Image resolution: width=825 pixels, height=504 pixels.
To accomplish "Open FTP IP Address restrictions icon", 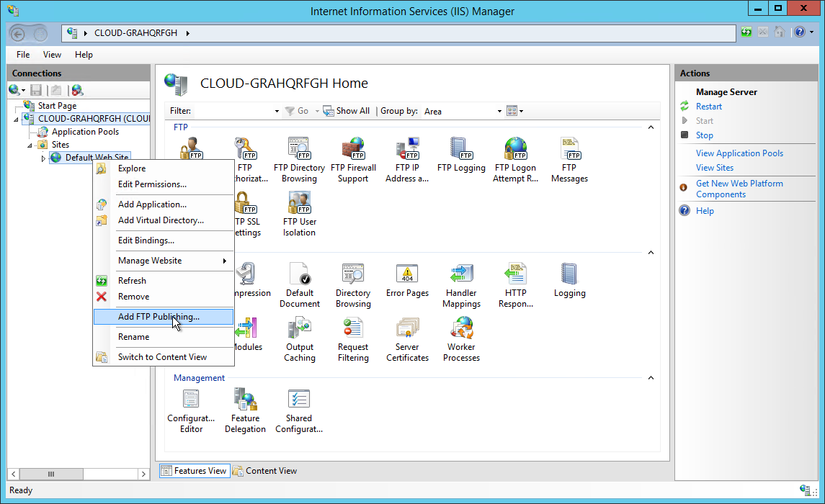I will 407,160.
